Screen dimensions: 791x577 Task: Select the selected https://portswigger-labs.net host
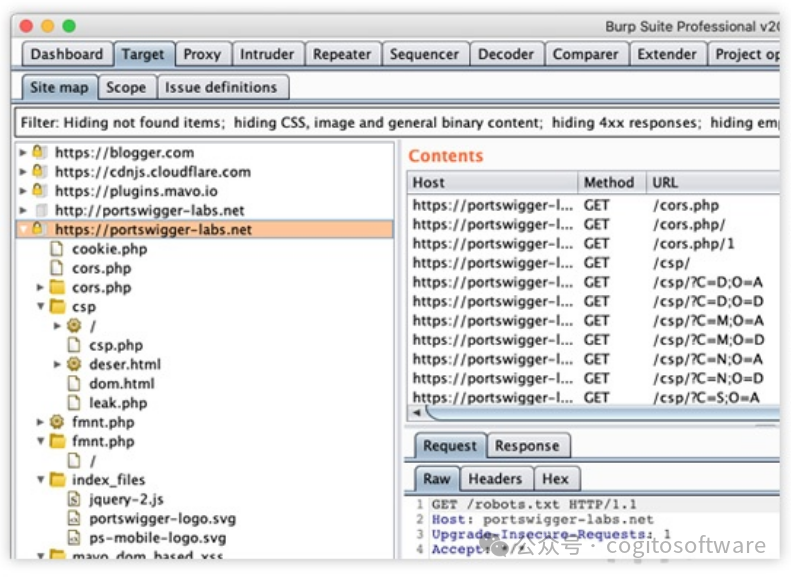205,229
